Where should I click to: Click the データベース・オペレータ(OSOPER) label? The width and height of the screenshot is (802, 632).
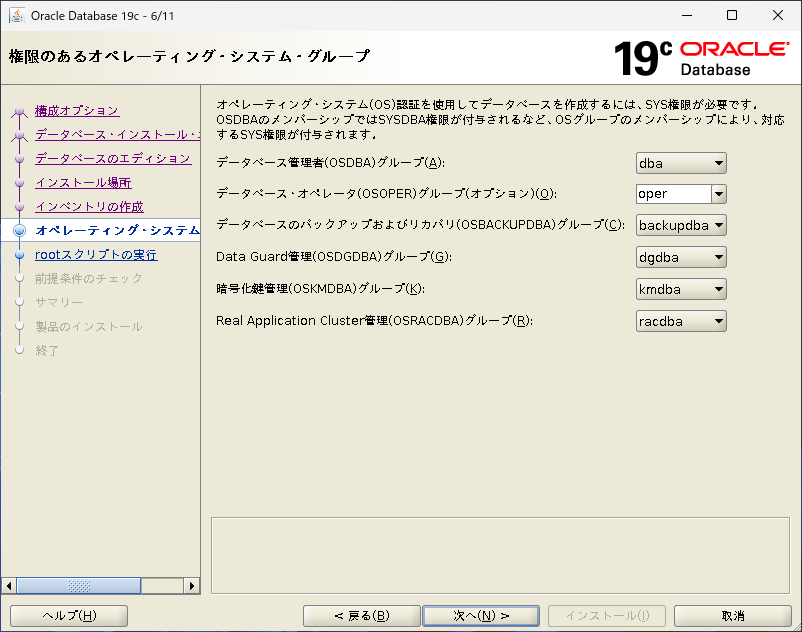point(386,193)
